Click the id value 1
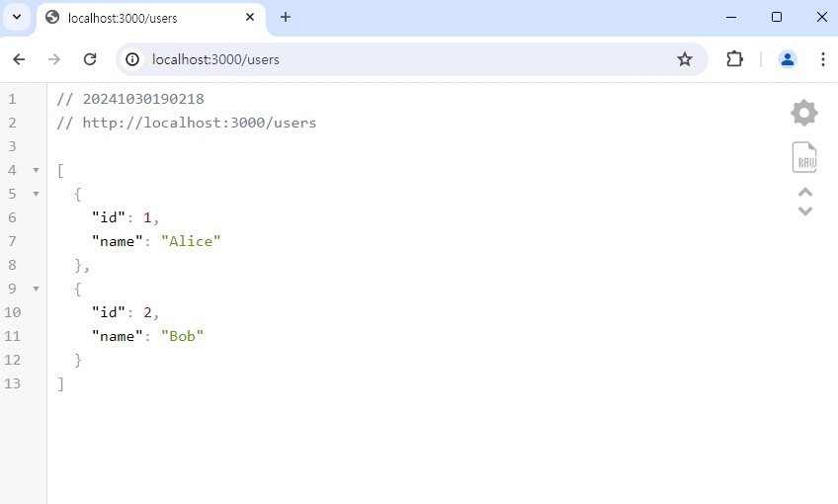Viewport: 838px width, 504px height. [x=147, y=217]
